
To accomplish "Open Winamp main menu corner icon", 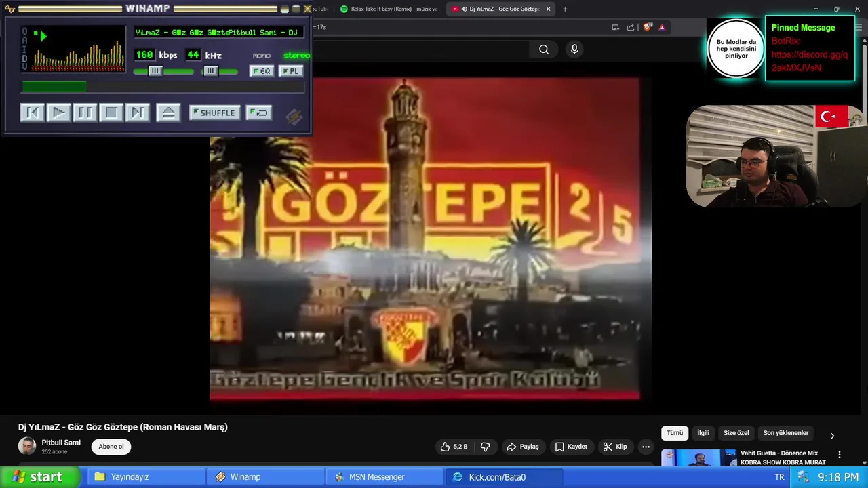I will click(x=10, y=9).
